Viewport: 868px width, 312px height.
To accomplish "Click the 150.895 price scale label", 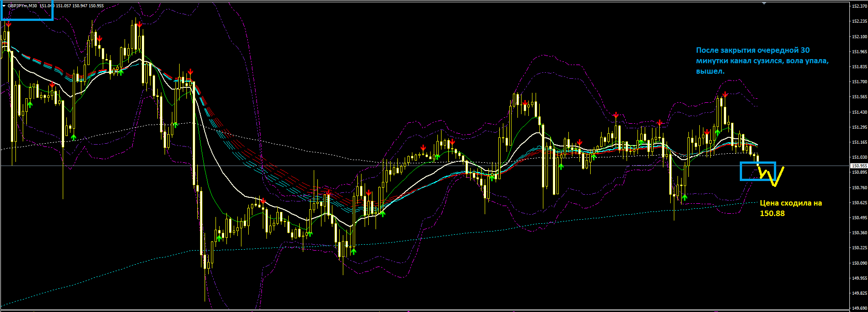I will 859,172.
